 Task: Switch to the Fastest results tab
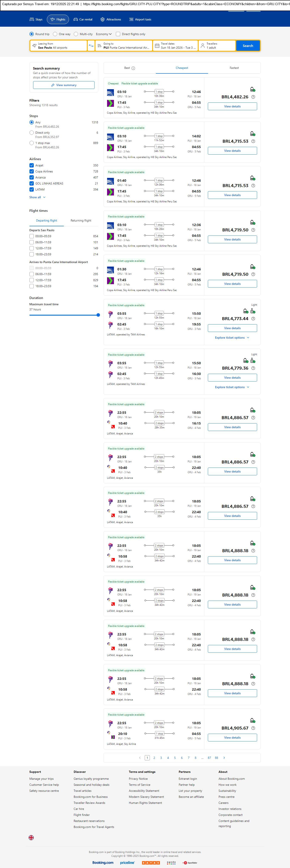click(234, 68)
